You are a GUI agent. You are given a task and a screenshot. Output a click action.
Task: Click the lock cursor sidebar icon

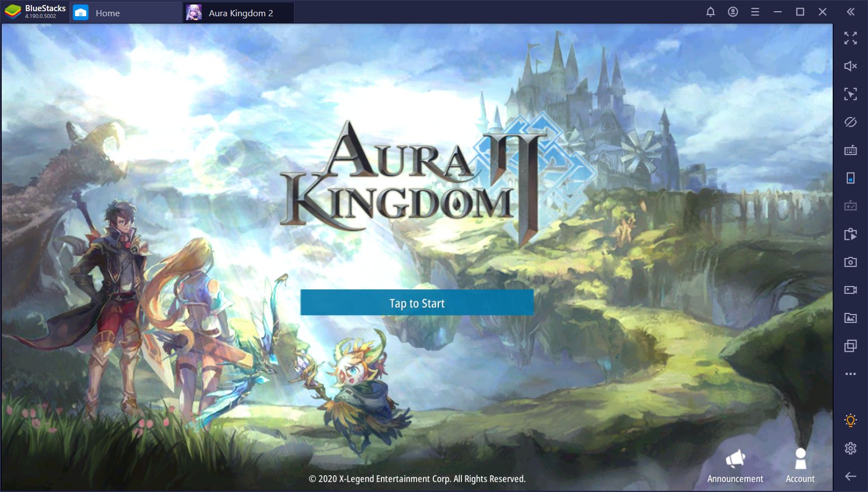[x=851, y=94]
